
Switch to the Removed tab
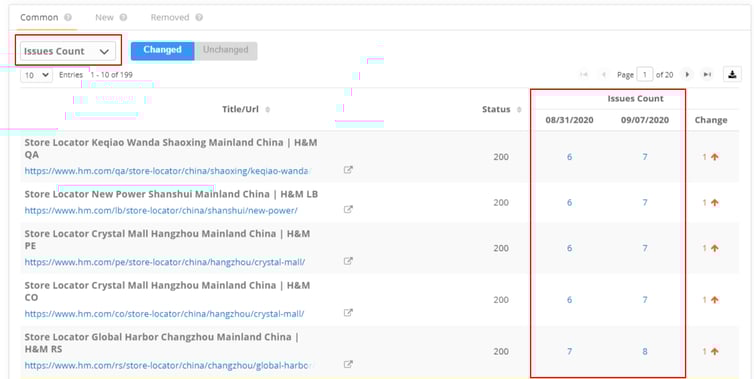point(170,17)
